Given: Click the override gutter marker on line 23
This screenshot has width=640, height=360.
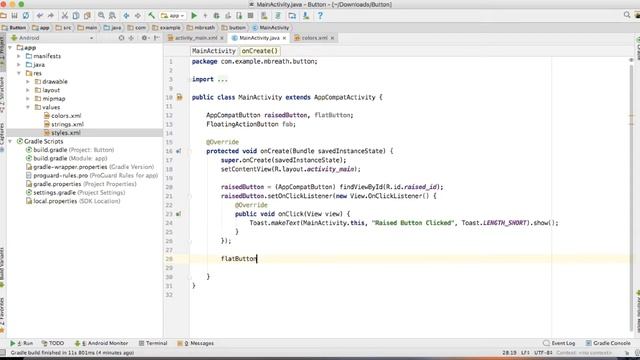Looking at the screenshot, I should click(x=178, y=214).
